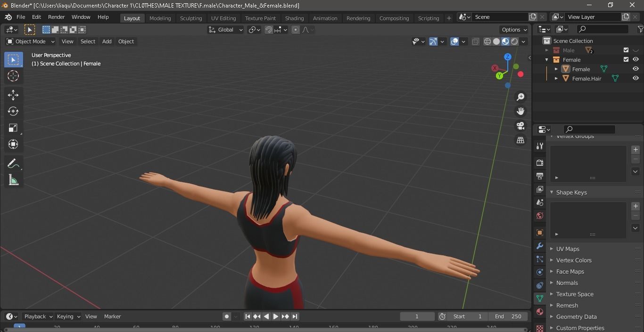
Task: Switch to the Sculpting workspace tab
Action: coord(191,18)
